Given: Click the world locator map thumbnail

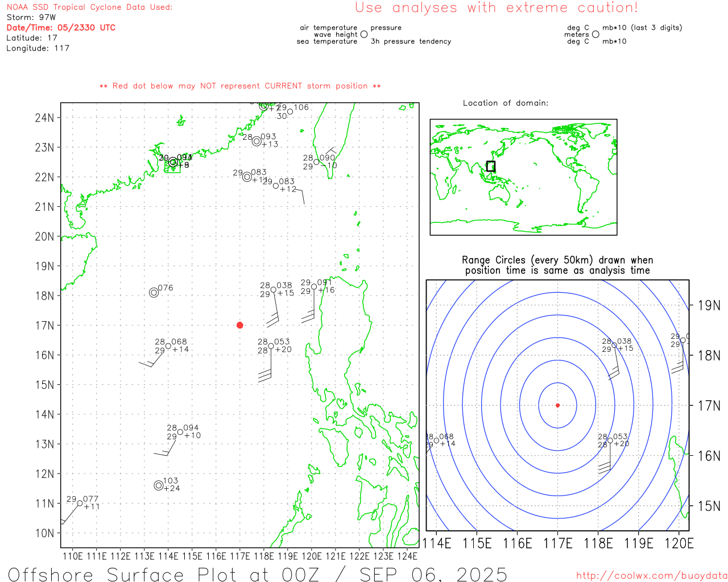Looking at the screenshot, I should coord(523,177).
